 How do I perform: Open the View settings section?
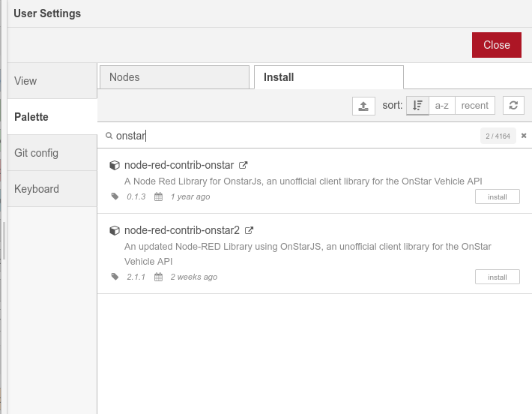click(52, 81)
